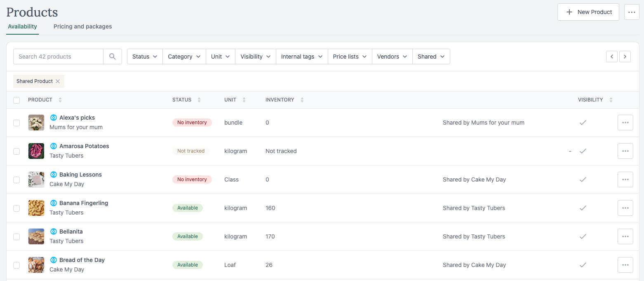Screen dimensions: 644x281
Task: Sort by the Inventory column arrows
Action: [302, 100]
